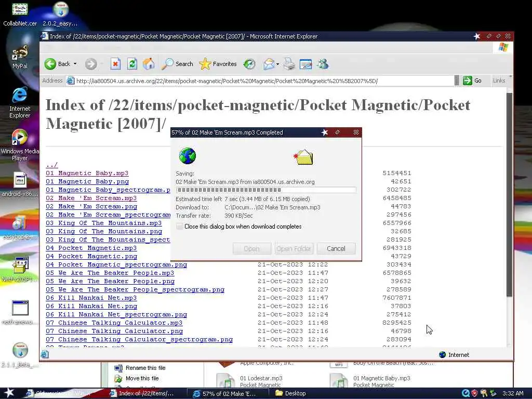This screenshot has width=532, height=399.
Task: Open 06 Kill Nankai Net.png link
Action: point(91,306)
